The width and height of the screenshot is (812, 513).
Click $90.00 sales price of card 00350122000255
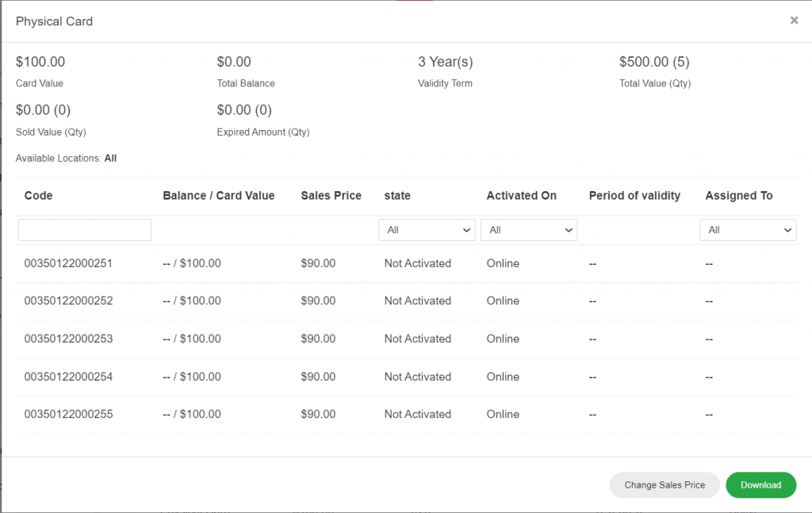pyautogui.click(x=318, y=415)
